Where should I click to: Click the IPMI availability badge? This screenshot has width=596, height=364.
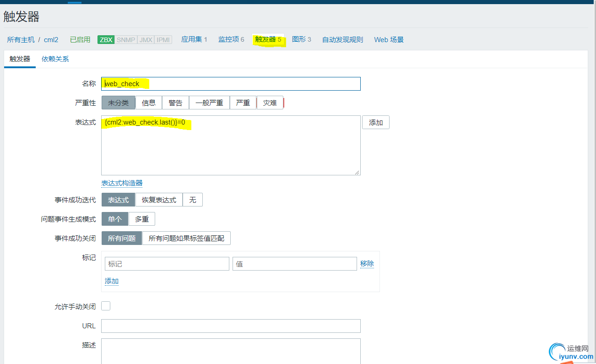pos(163,40)
